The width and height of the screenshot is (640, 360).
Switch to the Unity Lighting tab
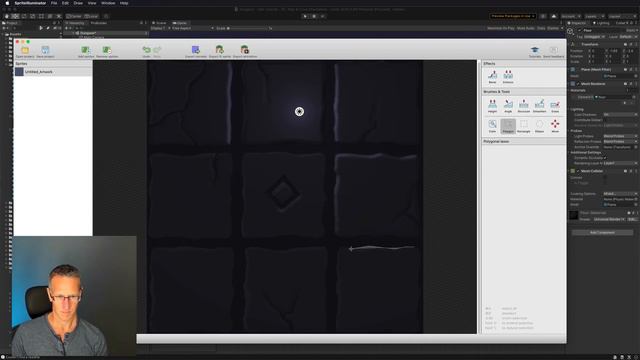point(601,23)
